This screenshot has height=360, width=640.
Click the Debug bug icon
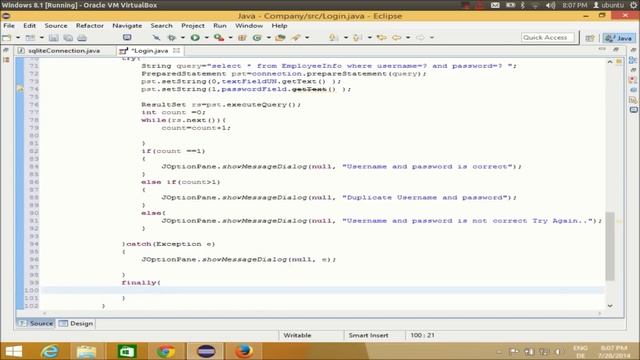[x=172, y=38]
